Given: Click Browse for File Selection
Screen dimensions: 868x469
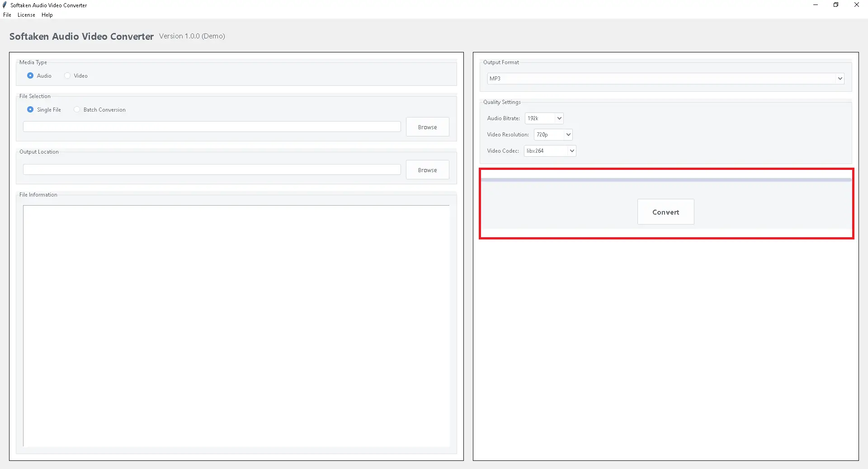Looking at the screenshot, I should pos(427,127).
